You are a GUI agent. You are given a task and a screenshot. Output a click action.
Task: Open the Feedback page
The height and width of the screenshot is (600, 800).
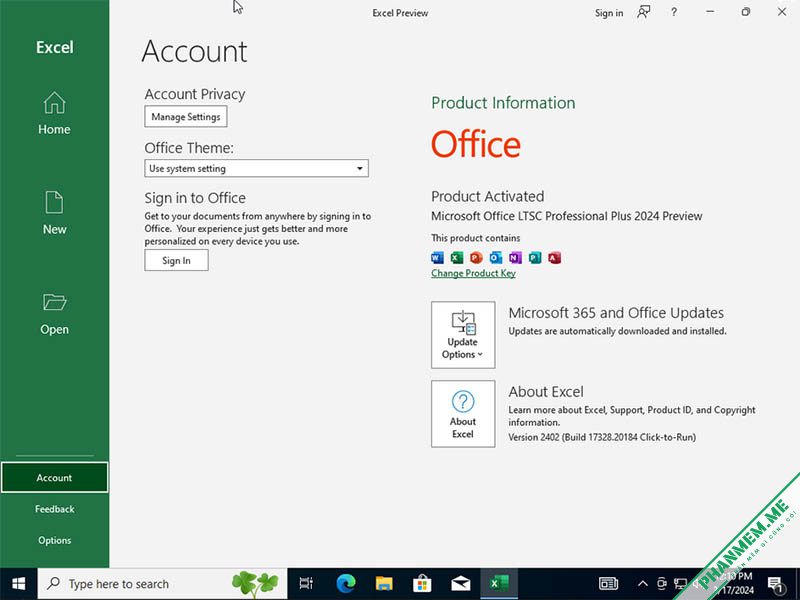[54, 509]
